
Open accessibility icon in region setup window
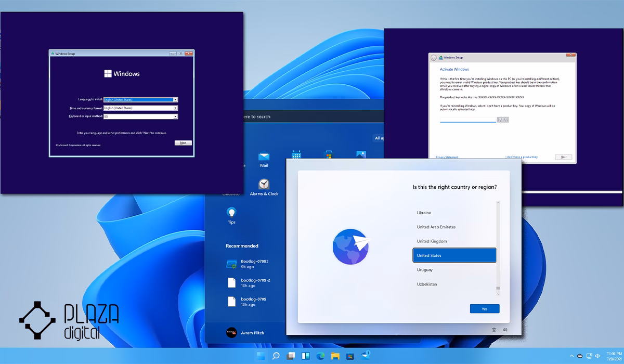click(x=493, y=330)
